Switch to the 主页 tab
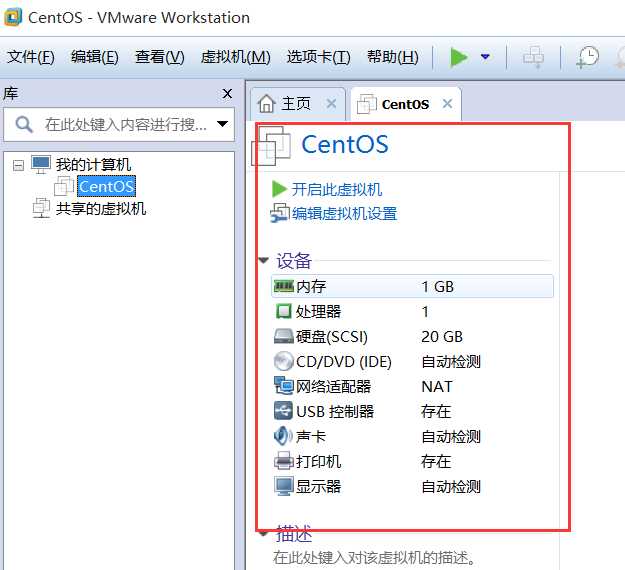The width and height of the screenshot is (625, 570). pyautogui.click(x=296, y=104)
